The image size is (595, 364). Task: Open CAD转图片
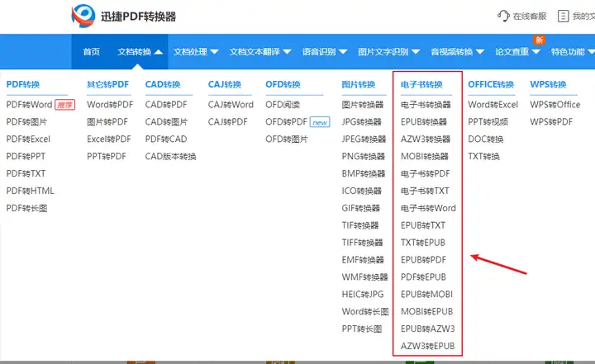pos(166,122)
